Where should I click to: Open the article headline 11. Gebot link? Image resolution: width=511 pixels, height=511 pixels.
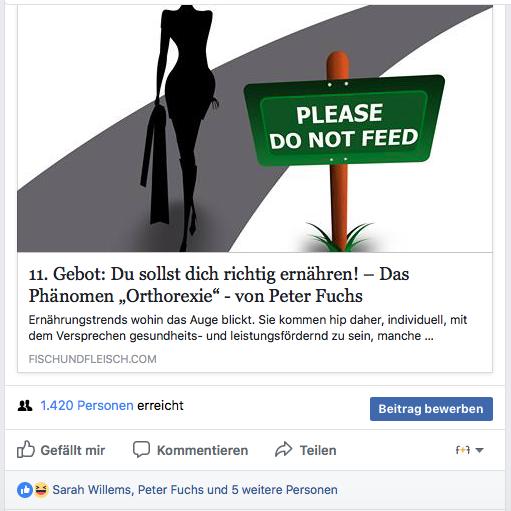point(219,285)
